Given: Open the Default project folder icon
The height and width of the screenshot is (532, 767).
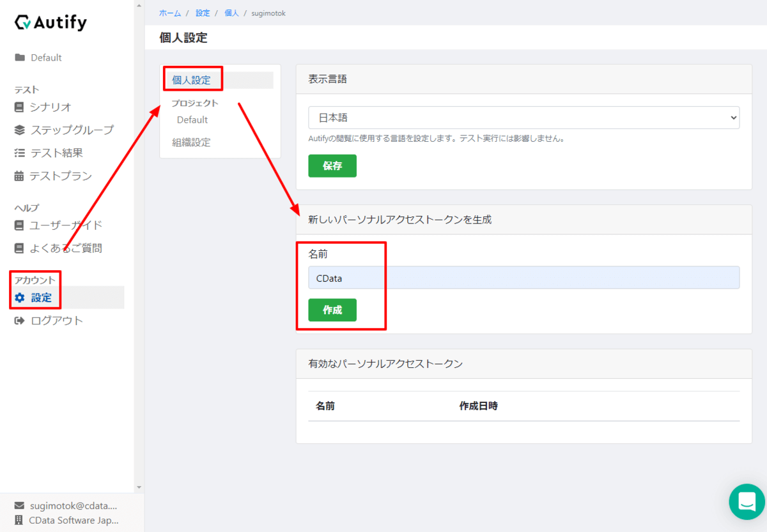Looking at the screenshot, I should [x=20, y=57].
